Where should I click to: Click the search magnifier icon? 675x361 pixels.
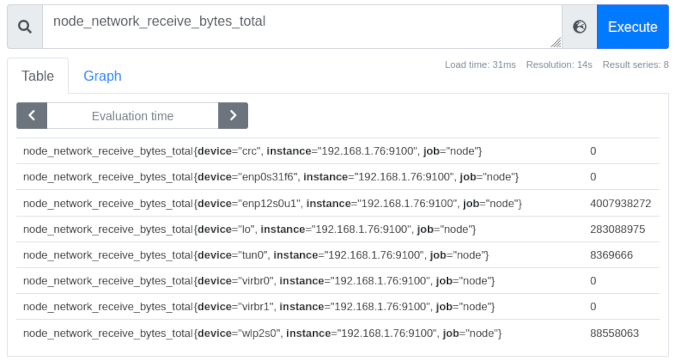pos(25,27)
